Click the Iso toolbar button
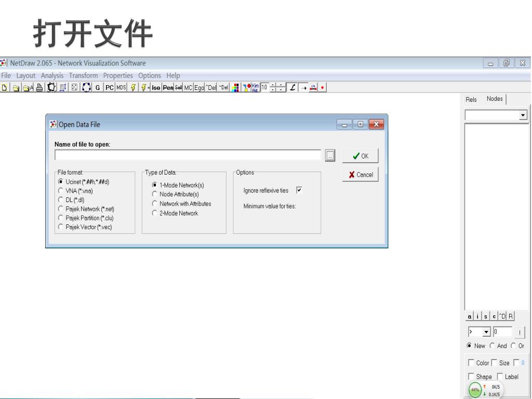The width and height of the screenshot is (532, 399). click(x=156, y=87)
